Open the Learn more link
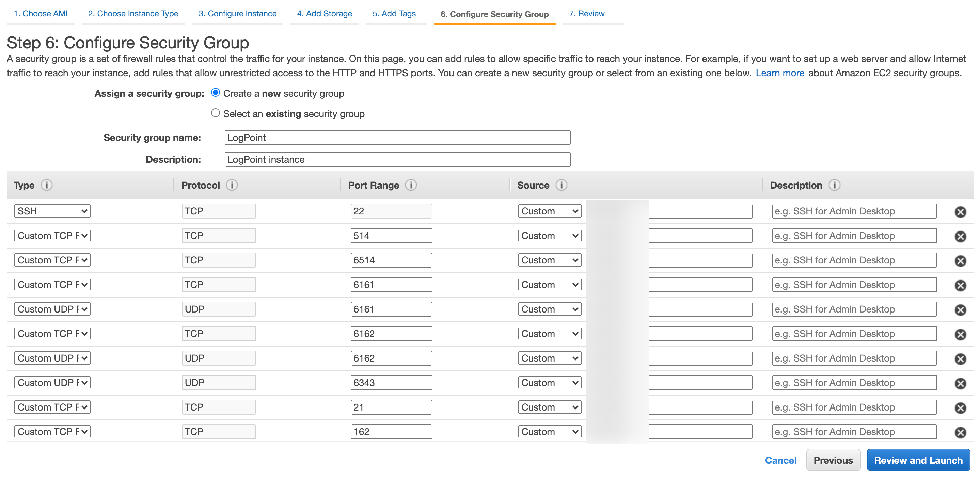The width and height of the screenshot is (980, 480). click(780, 73)
